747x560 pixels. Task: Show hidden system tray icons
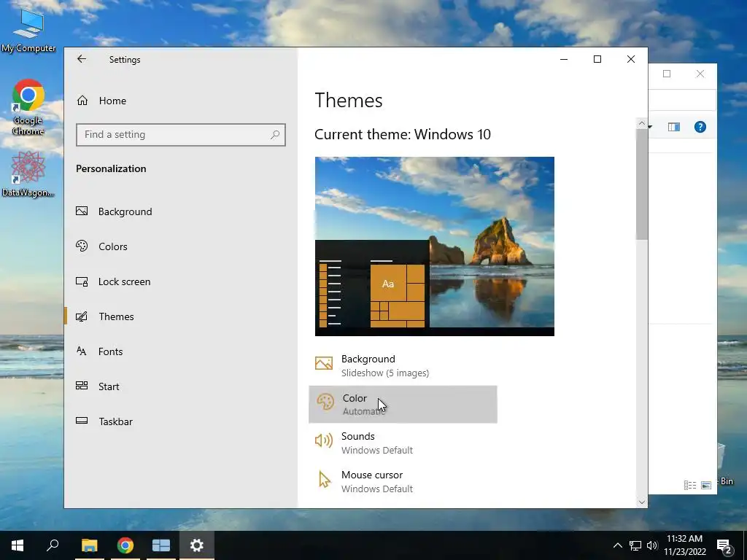pyautogui.click(x=617, y=545)
